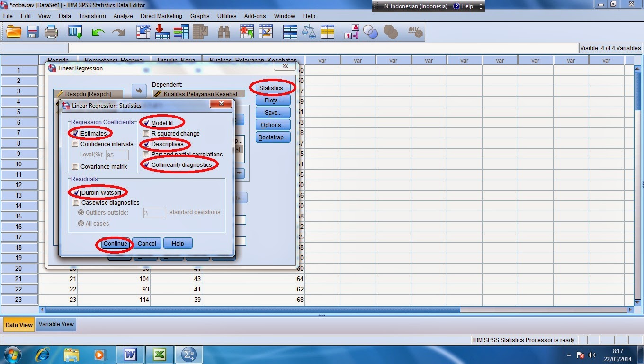
Task: Click the Show all variables icon
Action: click(x=390, y=32)
